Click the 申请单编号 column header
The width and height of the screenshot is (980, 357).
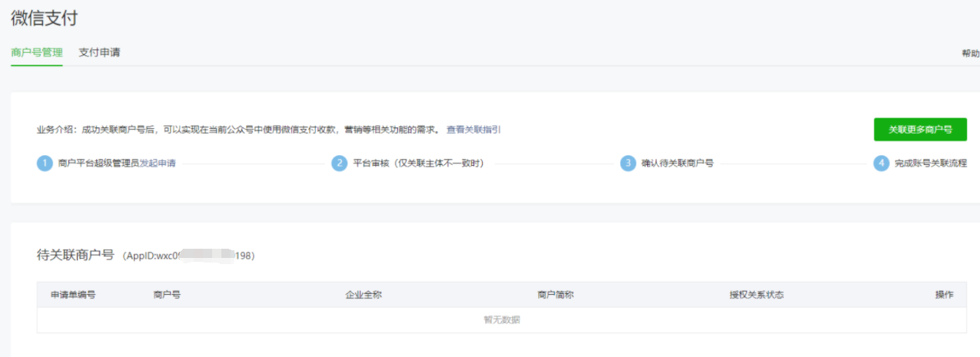(73, 295)
